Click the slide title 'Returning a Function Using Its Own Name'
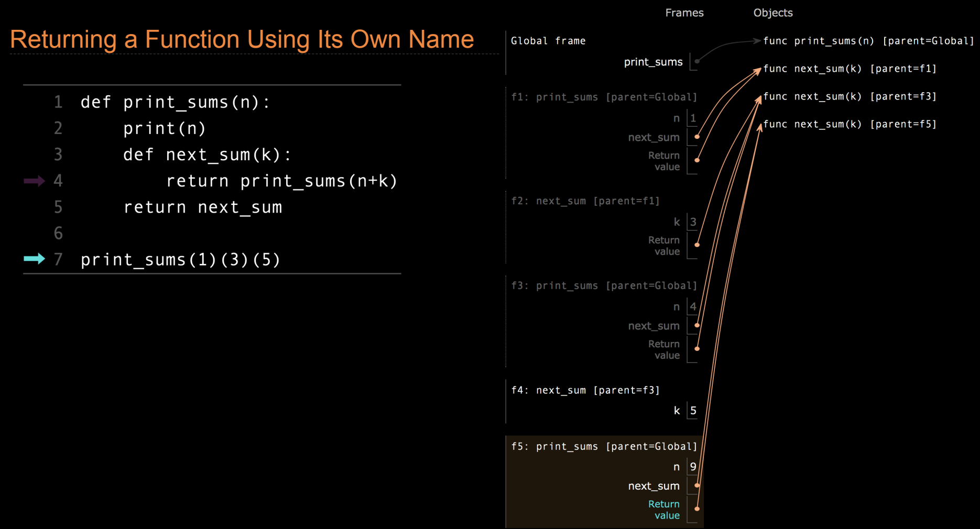The height and width of the screenshot is (529, 980). click(242, 39)
